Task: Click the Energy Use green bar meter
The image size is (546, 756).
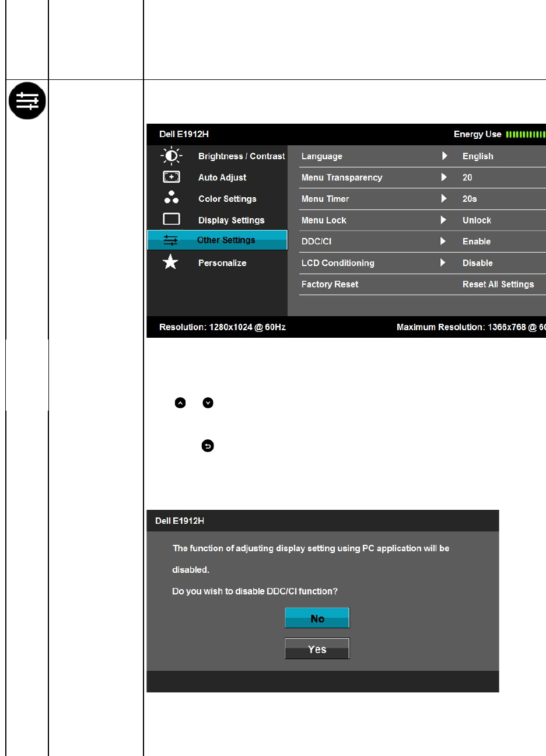Action: click(x=526, y=135)
